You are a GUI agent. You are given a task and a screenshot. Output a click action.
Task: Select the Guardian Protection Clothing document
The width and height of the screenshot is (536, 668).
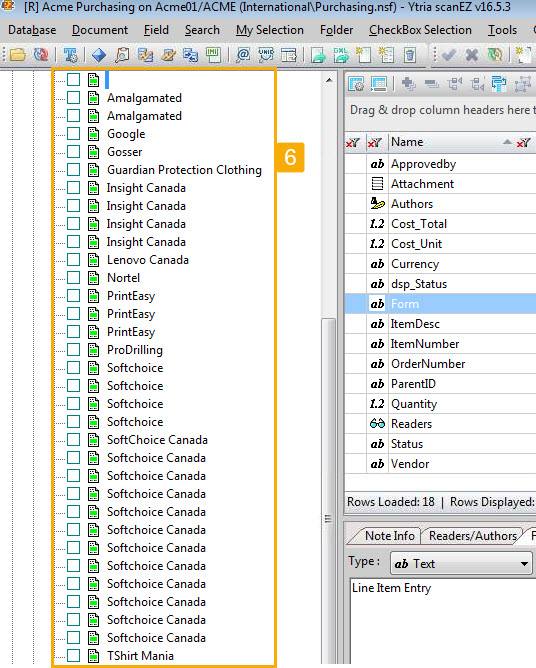[x=184, y=170]
